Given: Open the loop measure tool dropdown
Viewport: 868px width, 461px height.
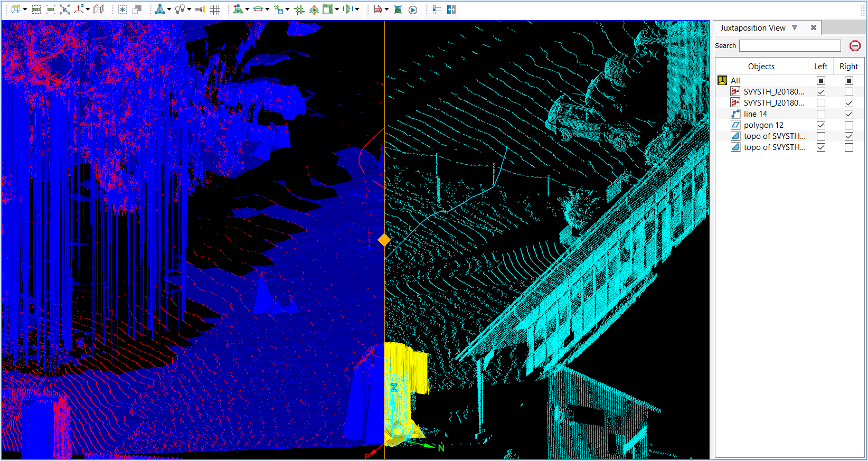Looking at the screenshot, I should (x=267, y=10).
